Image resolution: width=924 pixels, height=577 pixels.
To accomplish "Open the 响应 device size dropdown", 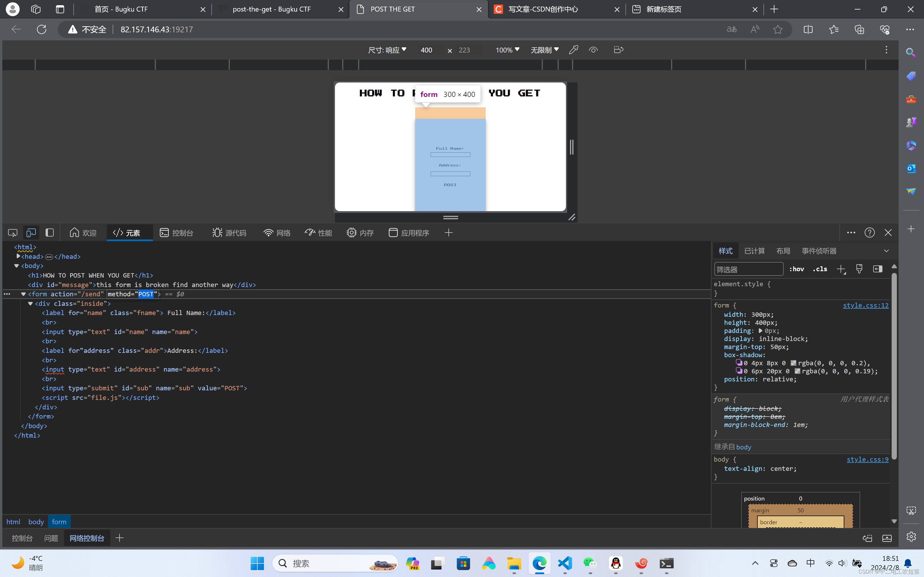I will tap(387, 50).
